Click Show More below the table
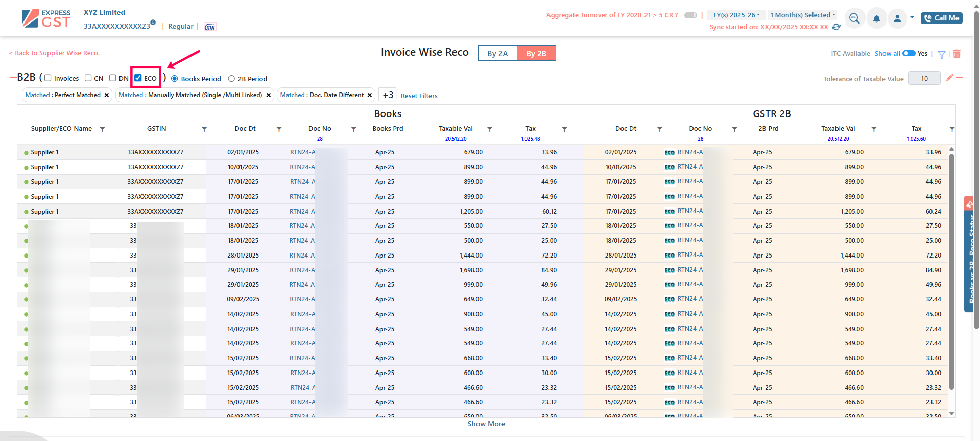This screenshot has width=980, height=441. tap(486, 424)
